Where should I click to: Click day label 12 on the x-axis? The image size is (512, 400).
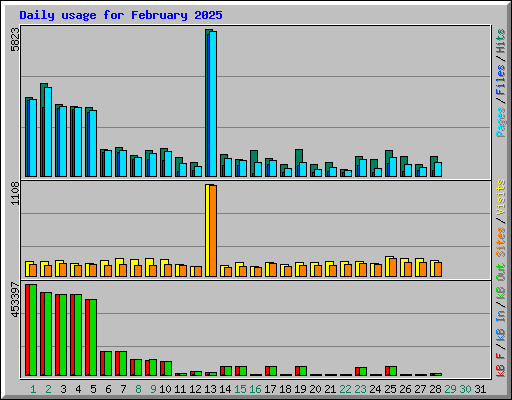(x=195, y=389)
